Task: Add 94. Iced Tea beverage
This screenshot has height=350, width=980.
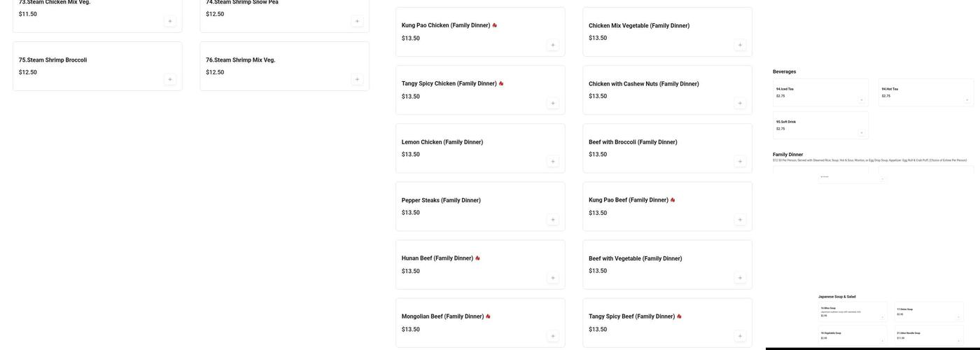Action: click(862, 100)
